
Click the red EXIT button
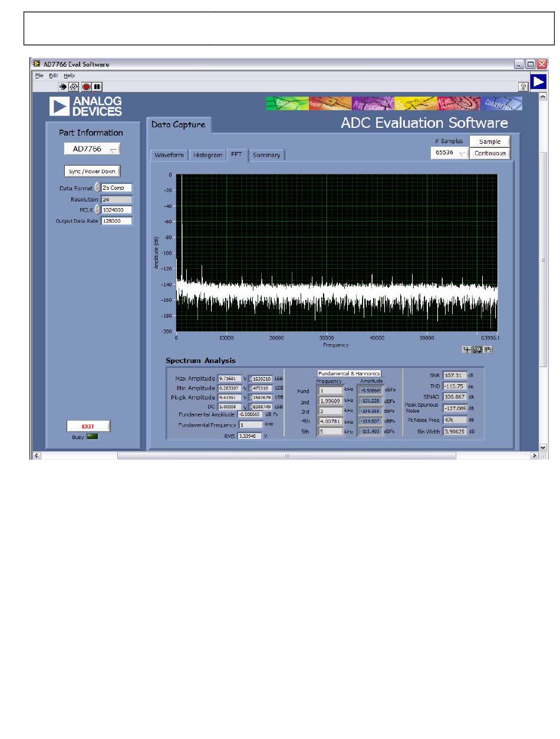point(88,426)
